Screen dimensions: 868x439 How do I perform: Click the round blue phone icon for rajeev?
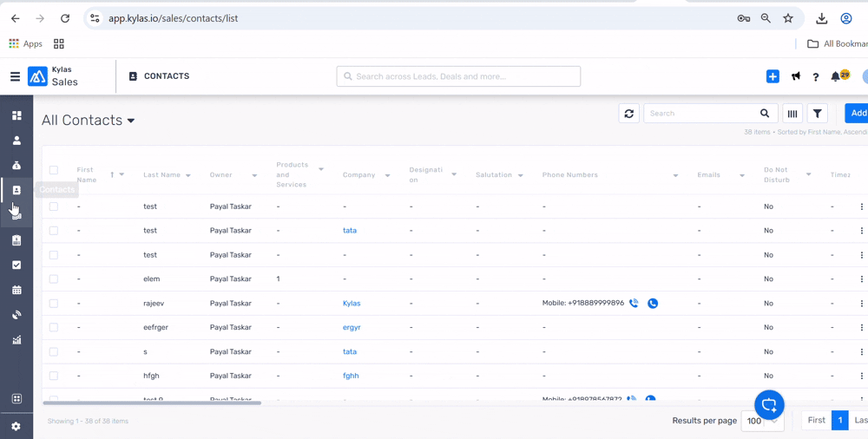(653, 304)
